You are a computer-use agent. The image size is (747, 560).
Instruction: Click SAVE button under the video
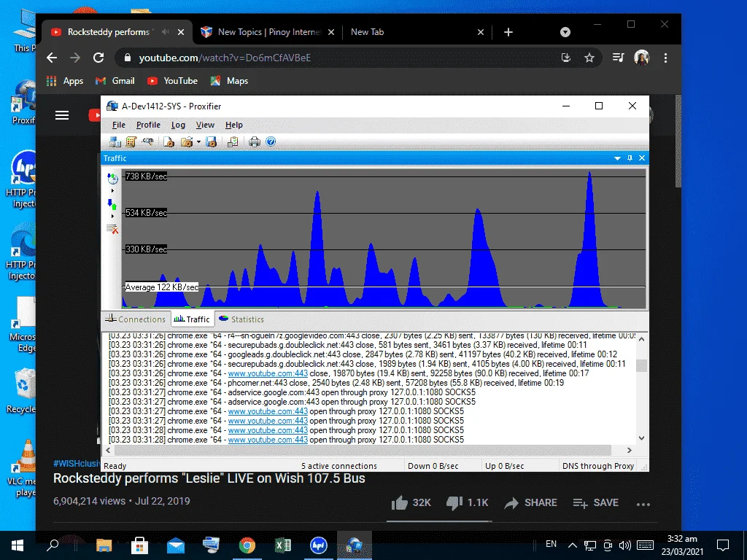[595, 503]
